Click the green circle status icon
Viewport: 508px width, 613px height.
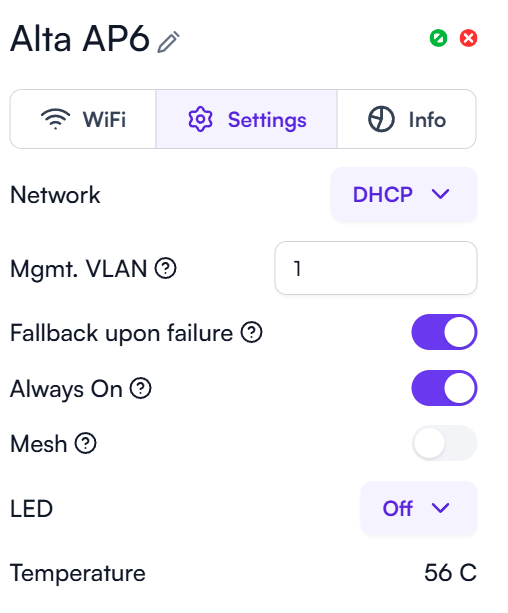tap(438, 38)
